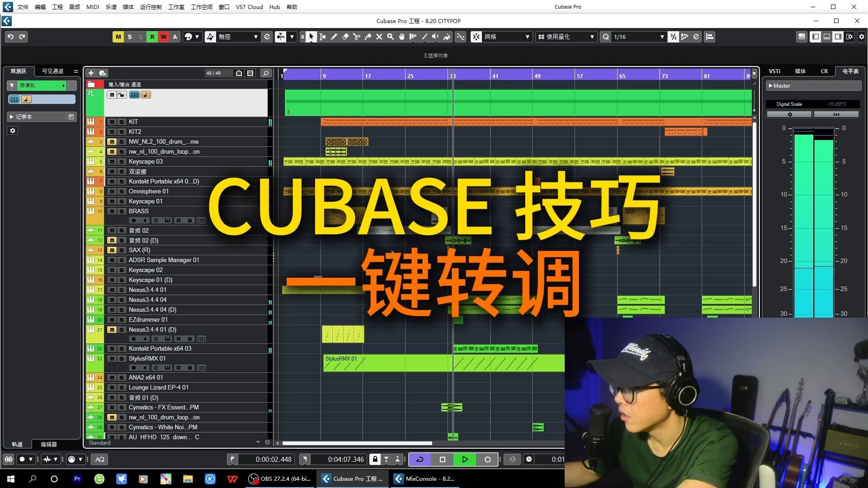
Task: Click bar 17 on the timeline ruler
Action: [368, 75]
